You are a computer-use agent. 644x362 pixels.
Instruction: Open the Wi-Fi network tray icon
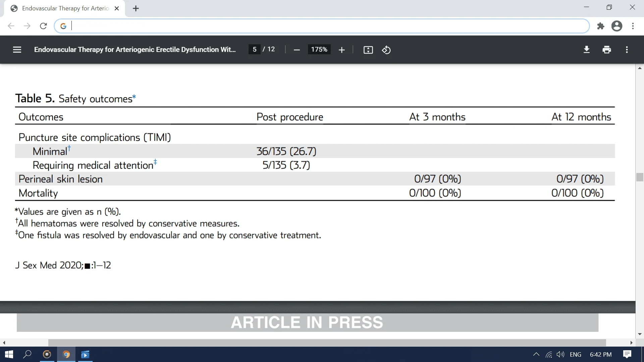point(549,354)
